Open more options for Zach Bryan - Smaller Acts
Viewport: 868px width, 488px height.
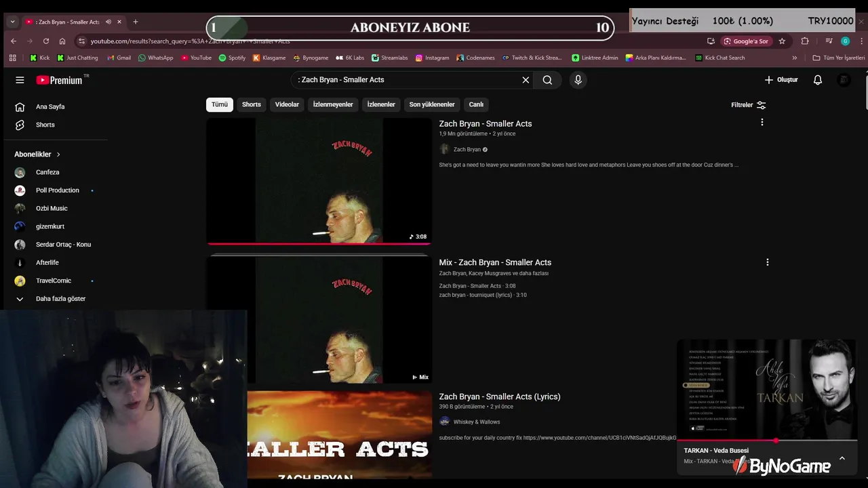[x=762, y=123]
